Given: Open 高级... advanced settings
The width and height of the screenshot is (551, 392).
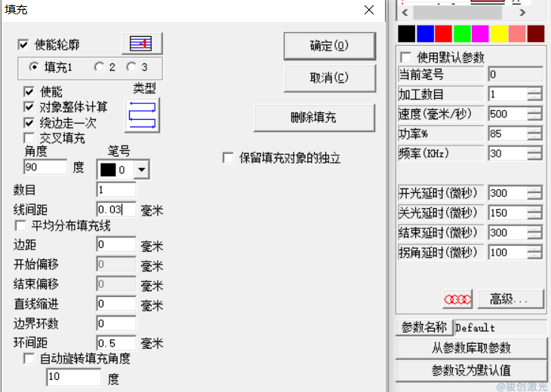Looking at the screenshot, I should point(510,299).
